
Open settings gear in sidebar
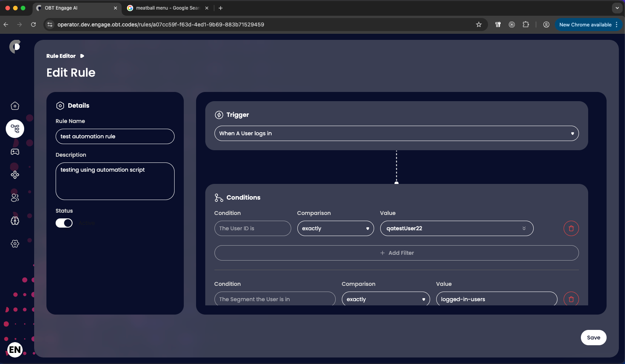point(15,244)
